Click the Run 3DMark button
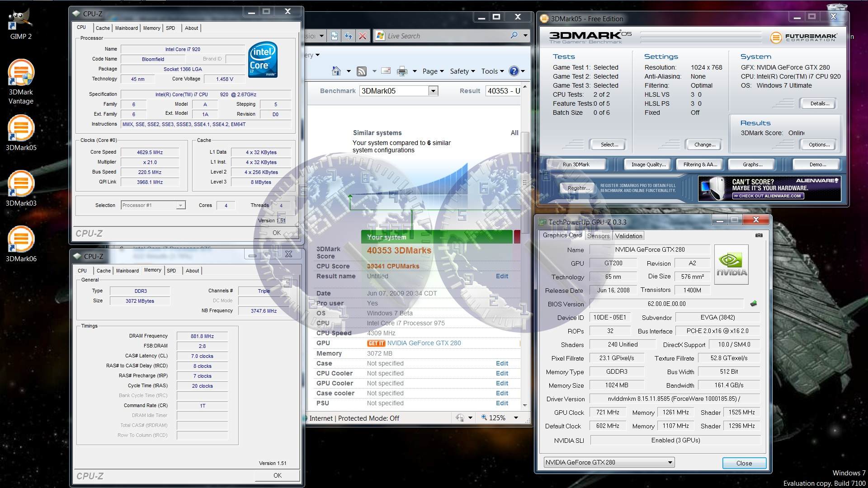The width and height of the screenshot is (868, 488). point(576,164)
